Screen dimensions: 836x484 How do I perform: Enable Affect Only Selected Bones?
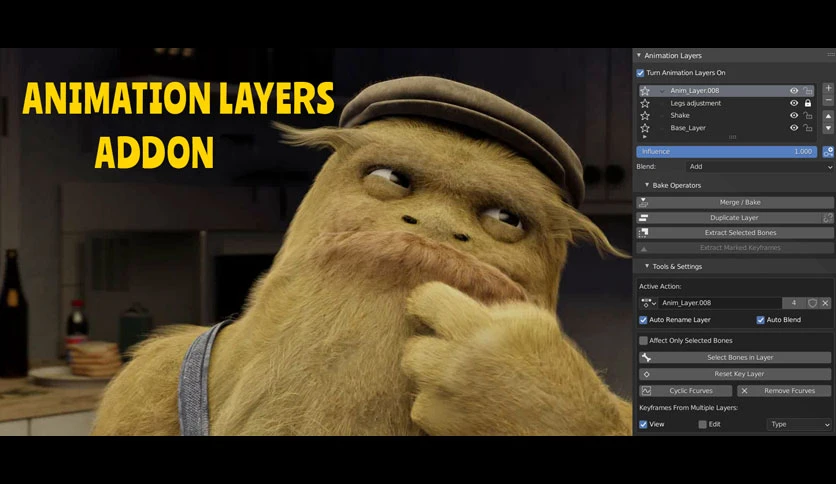click(x=643, y=341)
